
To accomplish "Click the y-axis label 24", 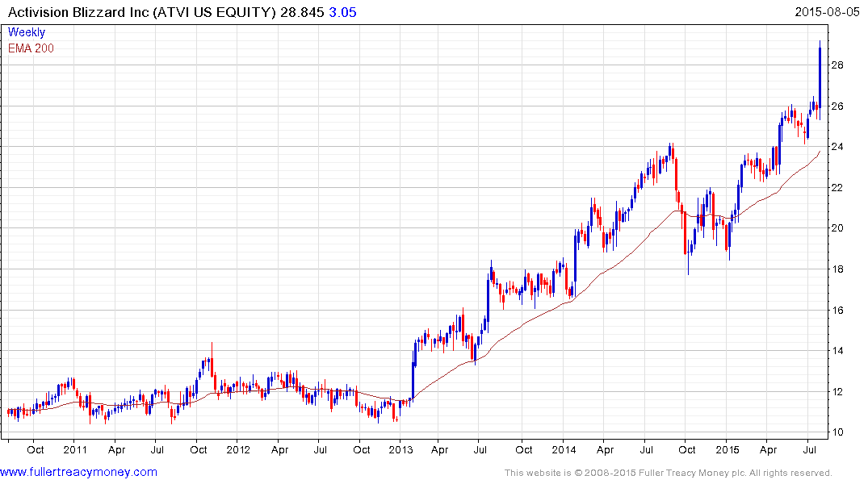I will 837,147.
